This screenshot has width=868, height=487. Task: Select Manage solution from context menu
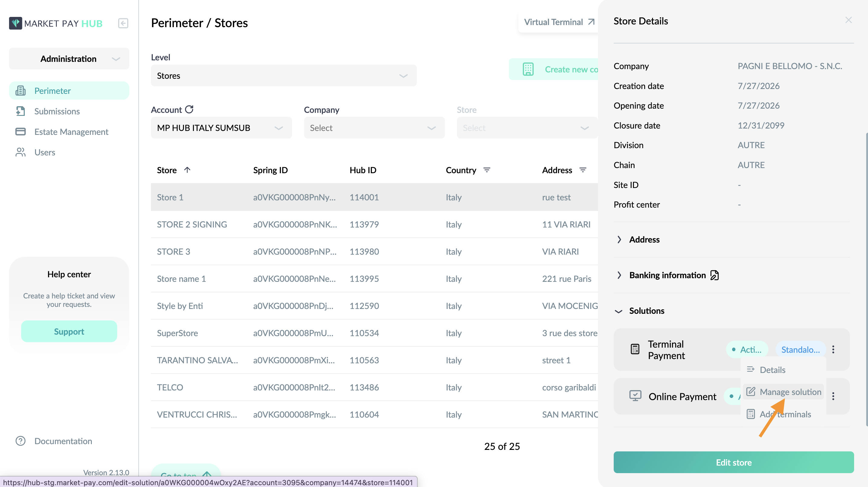coord(783,392)
